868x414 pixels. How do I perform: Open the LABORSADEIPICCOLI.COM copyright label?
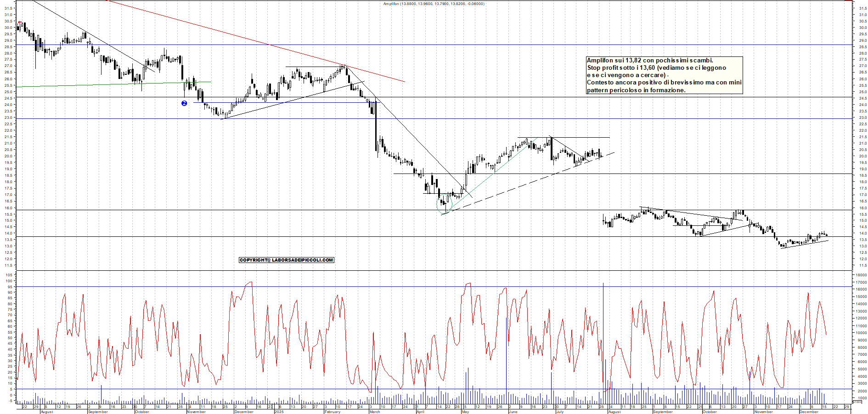point(287,260)
